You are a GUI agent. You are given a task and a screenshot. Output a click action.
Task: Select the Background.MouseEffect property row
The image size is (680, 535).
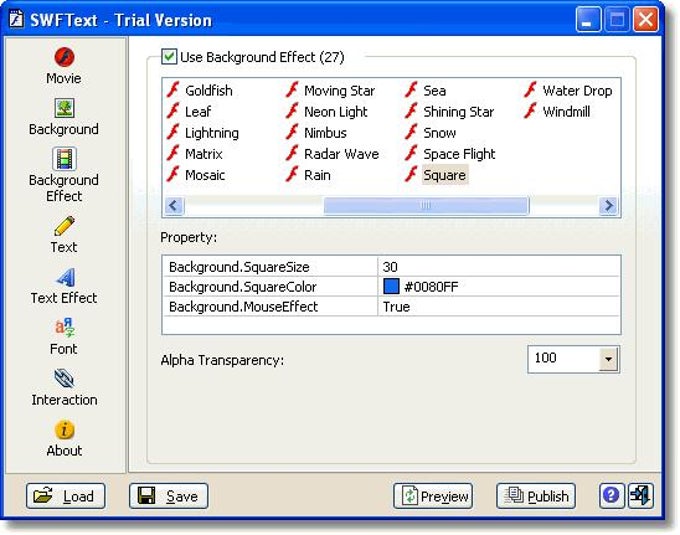pyautogui.click(x=391, y=307)
